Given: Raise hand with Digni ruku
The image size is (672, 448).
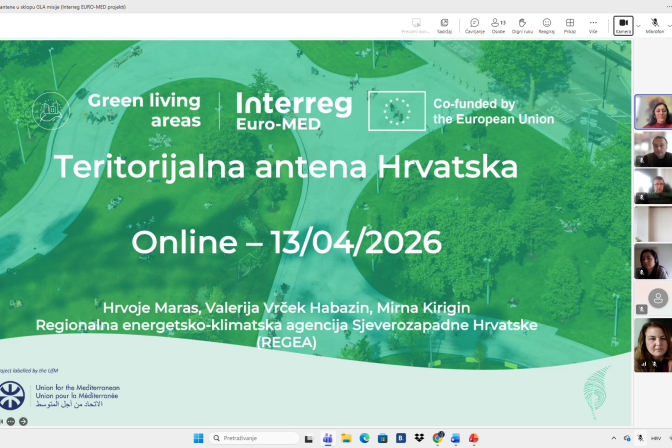Looking at the screenshot, I should click(x=522, y=26).
